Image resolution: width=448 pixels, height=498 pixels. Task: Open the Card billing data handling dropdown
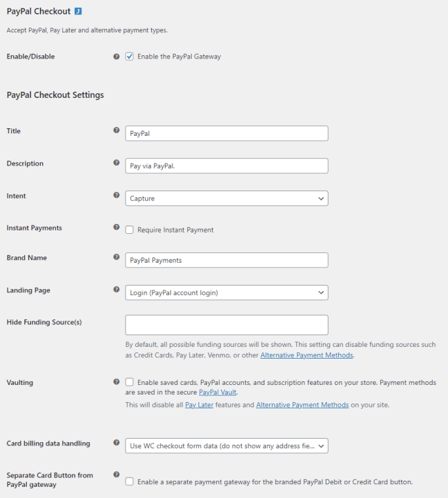point(226,446)
